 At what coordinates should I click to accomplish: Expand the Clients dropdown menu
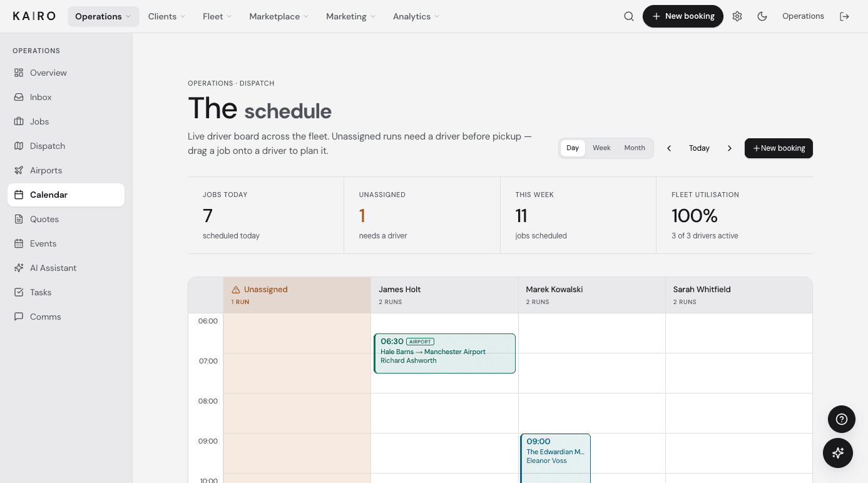[x=166, y=16]
